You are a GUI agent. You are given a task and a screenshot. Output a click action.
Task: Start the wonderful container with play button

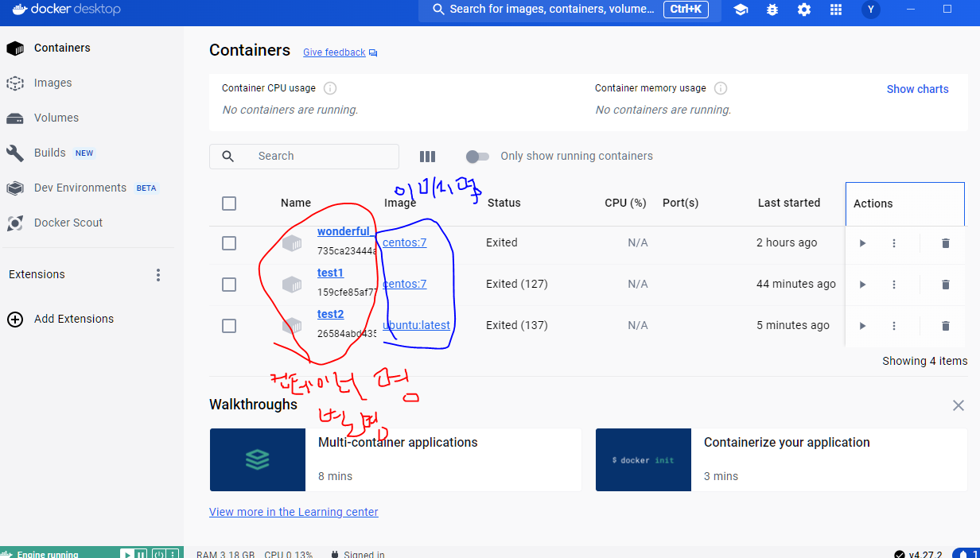point(862,243)
